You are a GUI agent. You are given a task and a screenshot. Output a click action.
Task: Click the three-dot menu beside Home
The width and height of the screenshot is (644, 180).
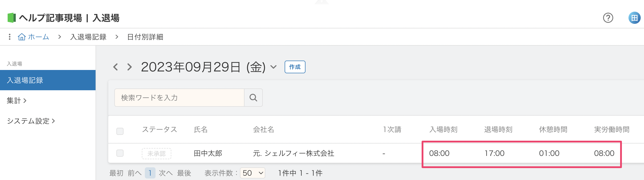pyautogui.click(x=10, y=37)
